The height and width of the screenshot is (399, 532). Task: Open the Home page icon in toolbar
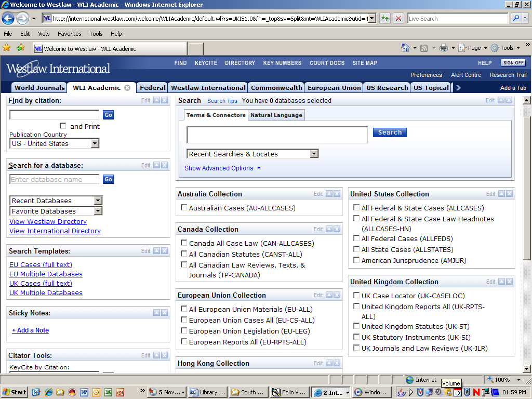click(x=405, y=48)
